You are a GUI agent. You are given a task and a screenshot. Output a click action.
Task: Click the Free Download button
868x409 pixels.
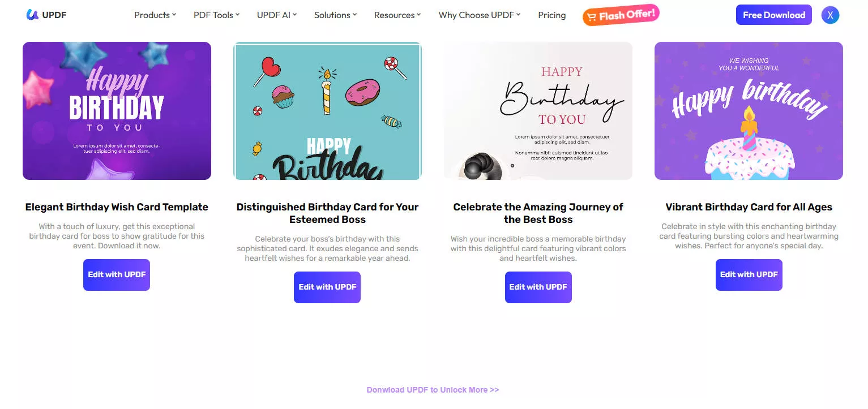(773, 15)
